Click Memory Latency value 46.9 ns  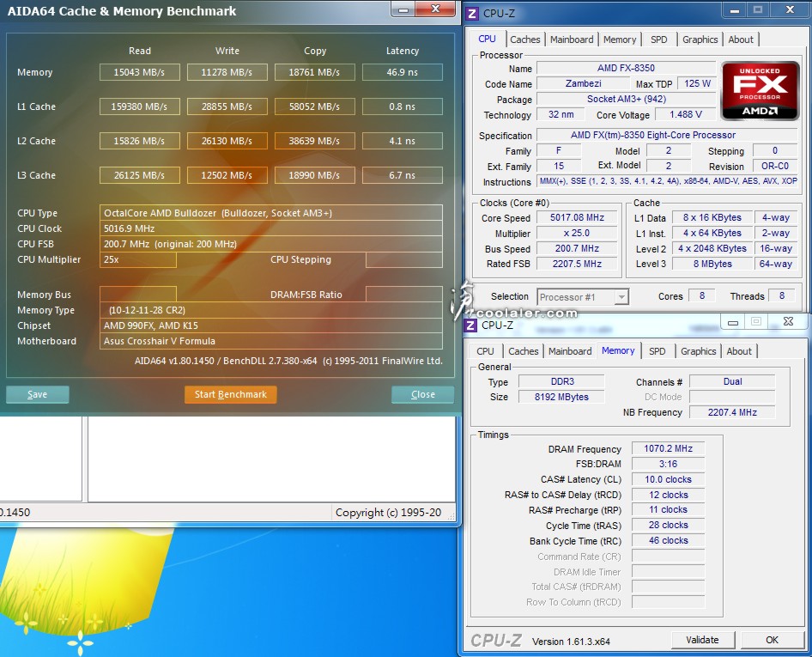point(403,72)
